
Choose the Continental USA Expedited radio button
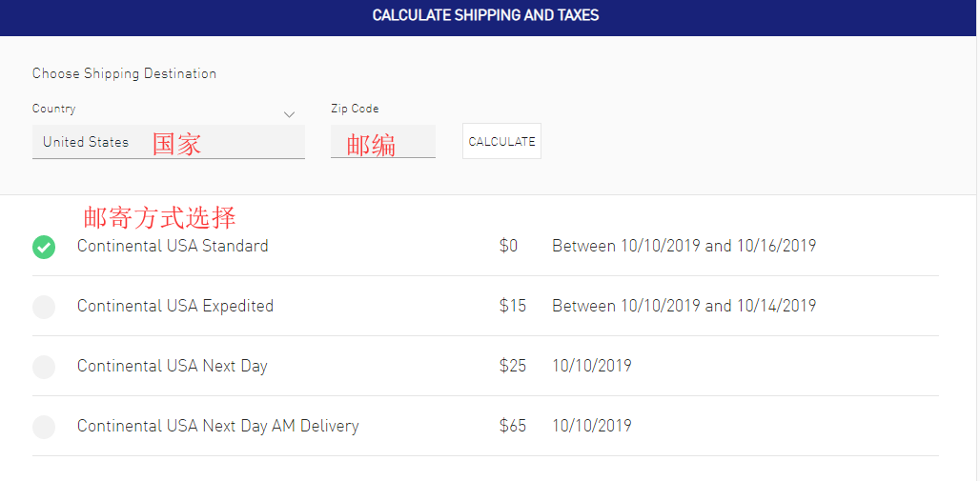(44, 307)
